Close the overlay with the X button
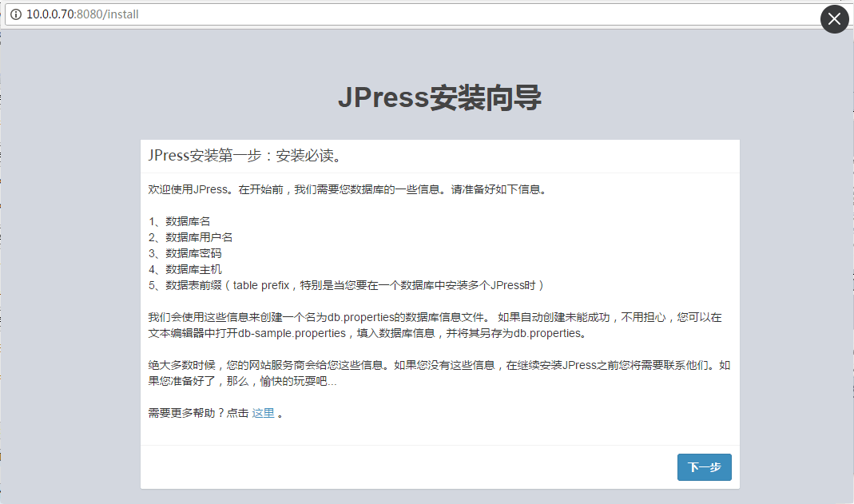This screenshot has height=504, width=854. pyautogui.click(x=834, y=19)
